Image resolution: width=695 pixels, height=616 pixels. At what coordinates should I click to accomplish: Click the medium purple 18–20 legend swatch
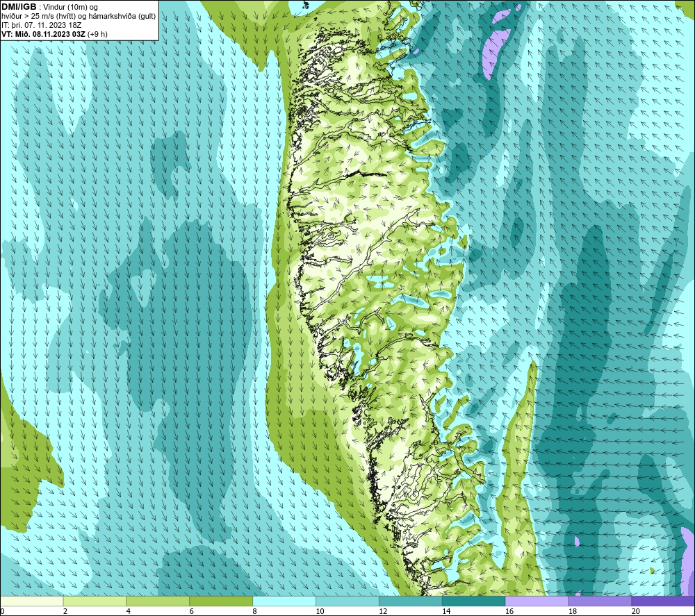(600, 601)
